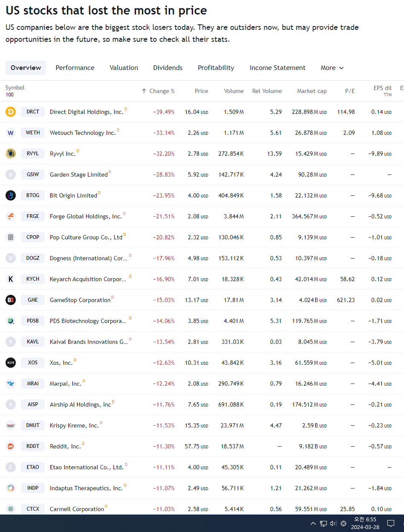Screen dimensions: 404x532
Task: Open the Forge Global Holdings, Inc. link
Action: (x=86, y=216)
